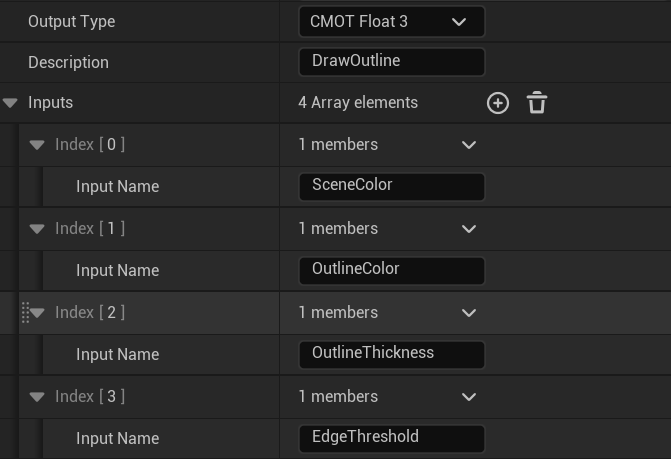Select the Output Type property label
This screenshot has width=671, height=459.
tap(71, 21)
